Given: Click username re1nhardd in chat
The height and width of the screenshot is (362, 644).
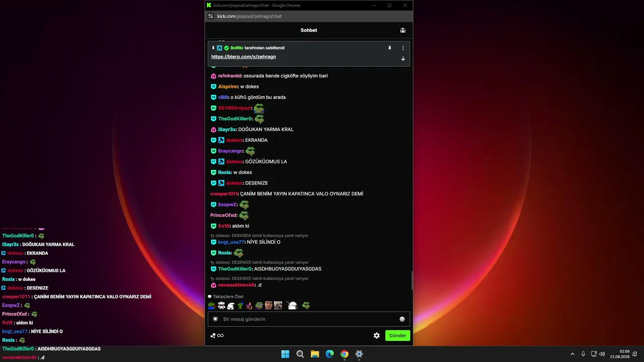Looking at the screenshot, I should [229, 76].
